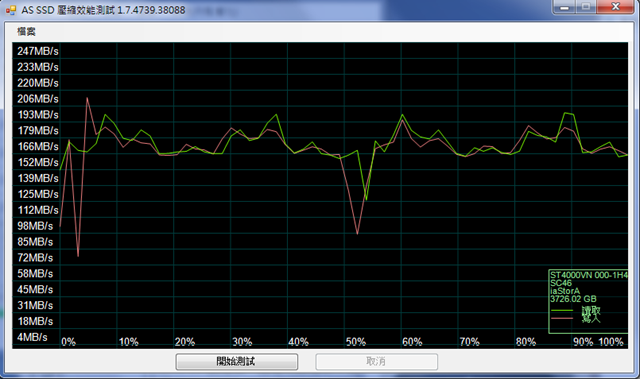Screen dimensions: 640x379
Task: Click the disabled 取消 button
Action: [x=376, y=361]
